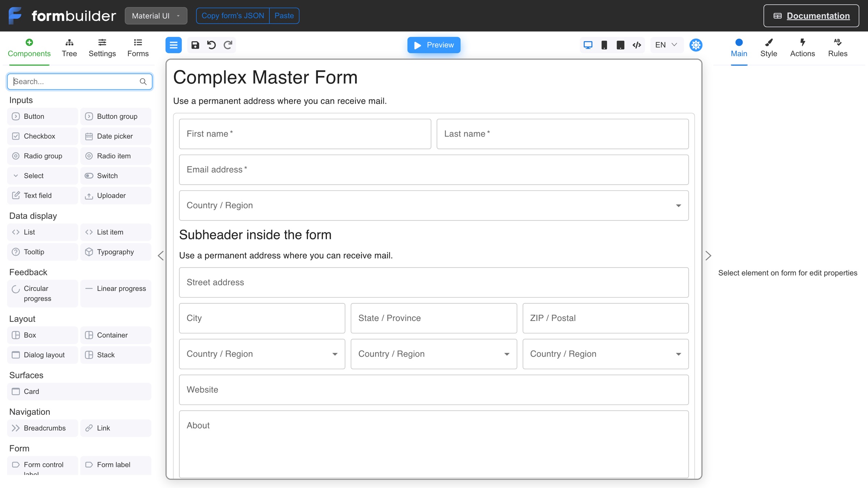Viewport: 868px width, 488px height.
Task: Add a Button group component
Action: pyautogui.click(x=116, y=116)
